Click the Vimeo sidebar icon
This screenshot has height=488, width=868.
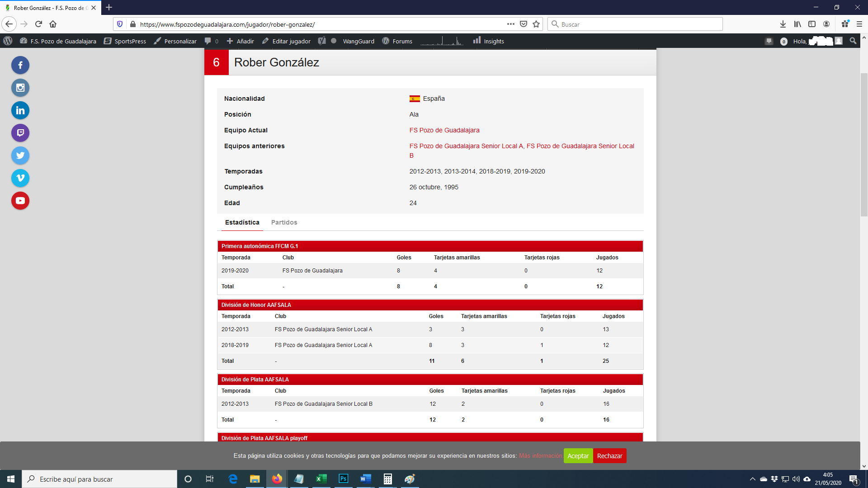pyautogui.click(x=20, y=178)
